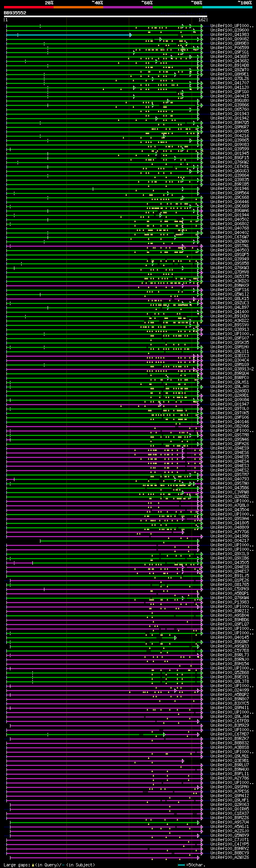Click the UniRef100_A2WXZ6 label
This screenshot has height=868, width=256.
click(230, 858)
